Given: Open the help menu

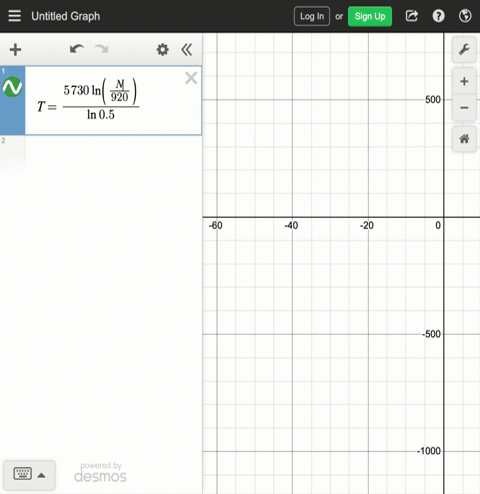Looking at the screenshot, I should pos(438,16).
